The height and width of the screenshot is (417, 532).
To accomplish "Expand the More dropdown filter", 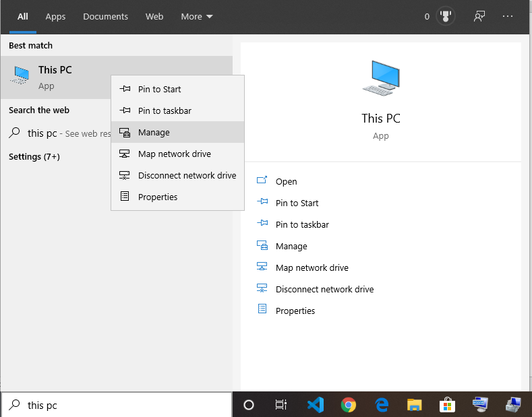I will point(196,17).
